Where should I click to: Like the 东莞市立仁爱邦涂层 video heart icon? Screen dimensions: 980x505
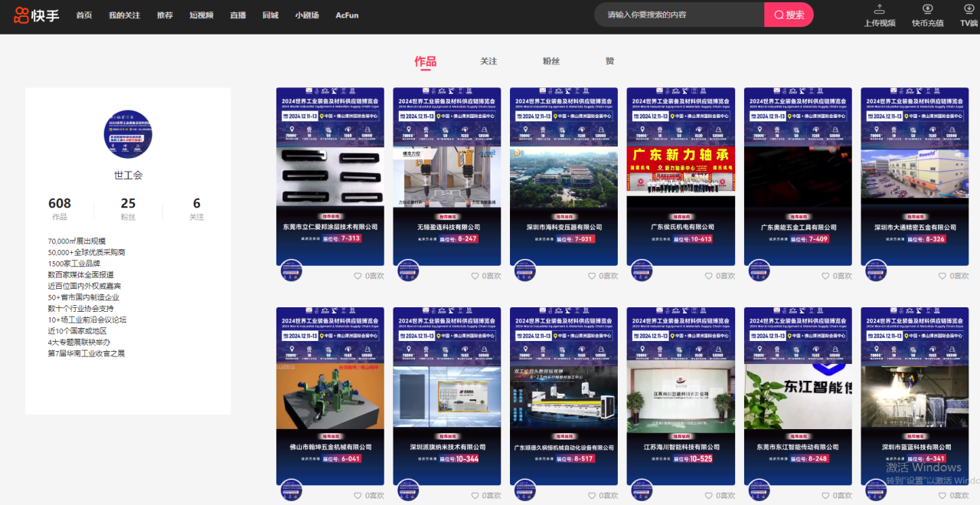click(358, 276)
